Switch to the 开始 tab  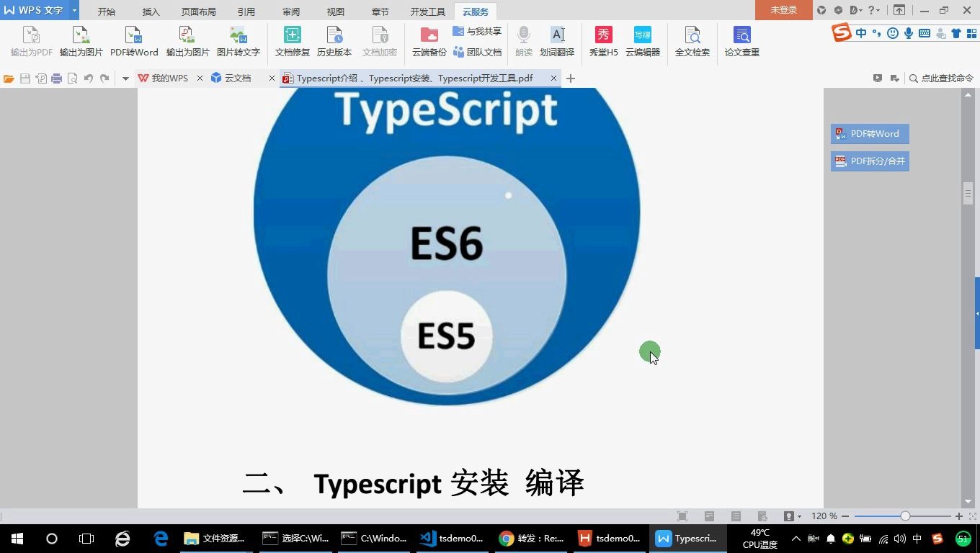coord(106,12)
